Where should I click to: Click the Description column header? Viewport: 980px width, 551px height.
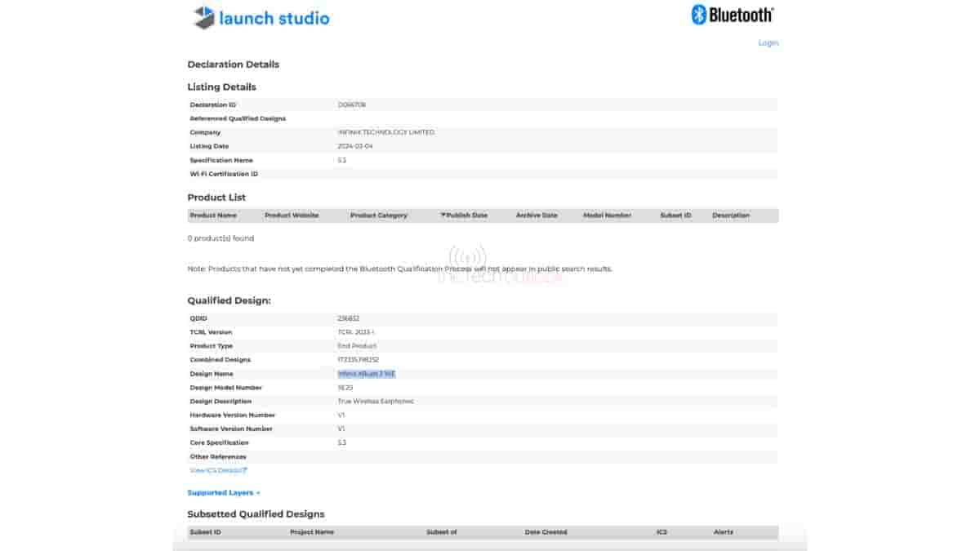pyautogui.click(x=730, y=216)
